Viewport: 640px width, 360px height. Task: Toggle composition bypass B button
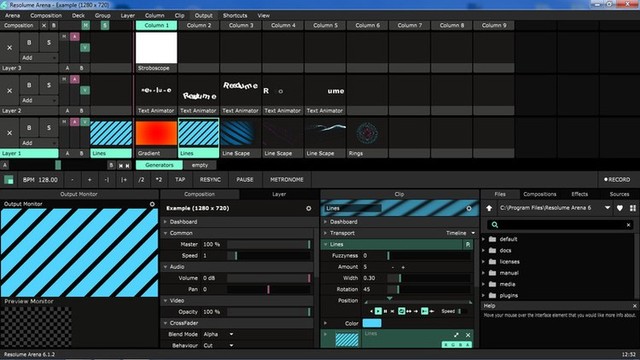click(53, 25)
